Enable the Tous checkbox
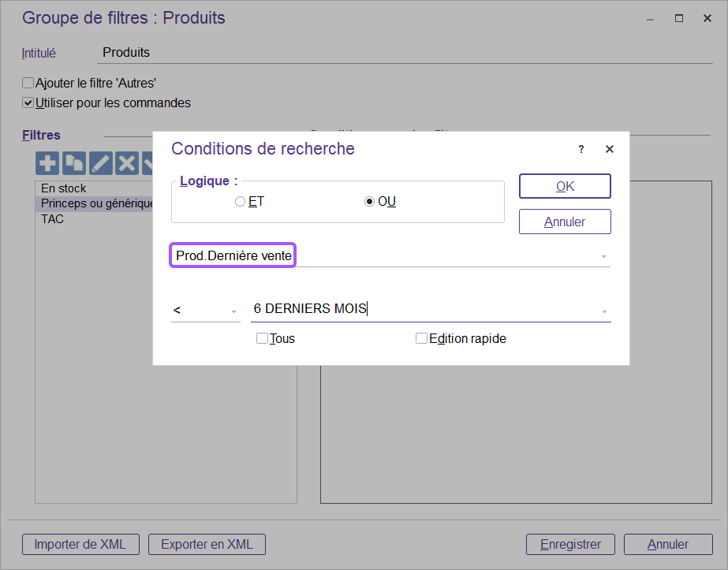Screen dimensions: 728x570 tap(262, 338)
